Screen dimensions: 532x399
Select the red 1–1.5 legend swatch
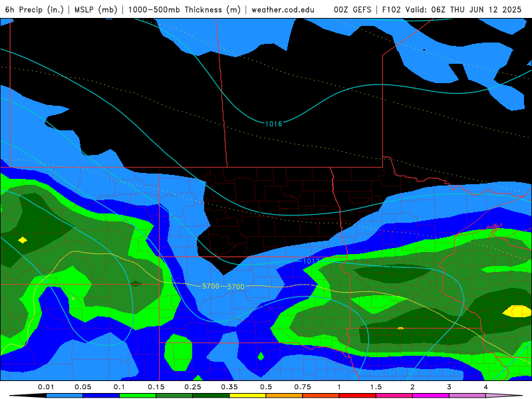click(358, 396)
